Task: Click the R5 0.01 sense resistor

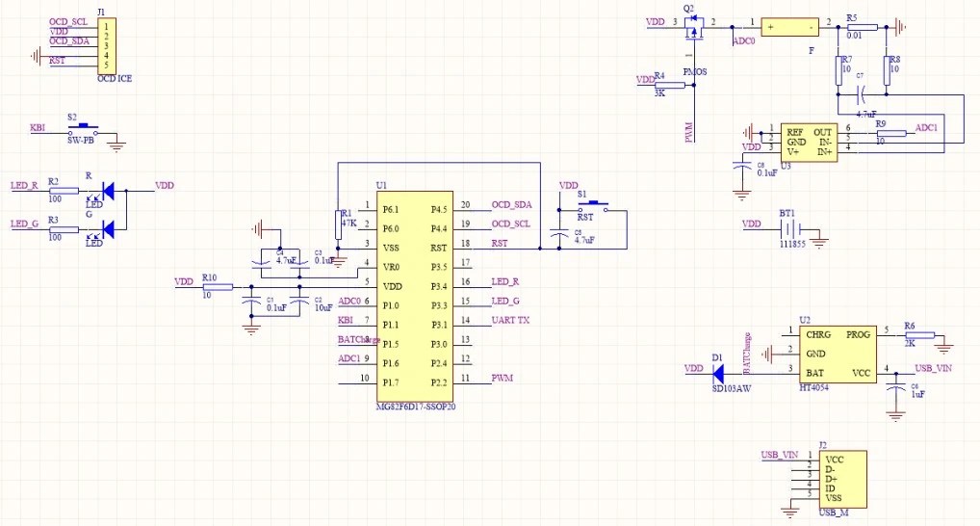Action: 862,28
